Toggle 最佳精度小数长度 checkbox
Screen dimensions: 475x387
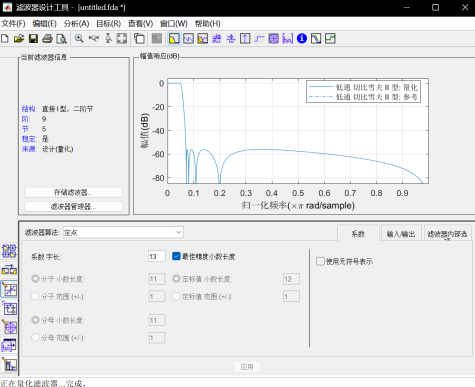pyautogui.click(x=176, y=256)
